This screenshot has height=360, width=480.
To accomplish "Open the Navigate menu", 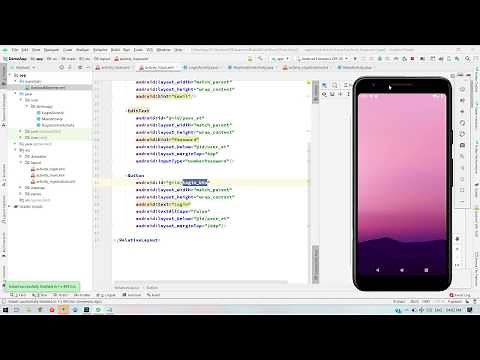I will pyautogui.click(x=51, y=50).
